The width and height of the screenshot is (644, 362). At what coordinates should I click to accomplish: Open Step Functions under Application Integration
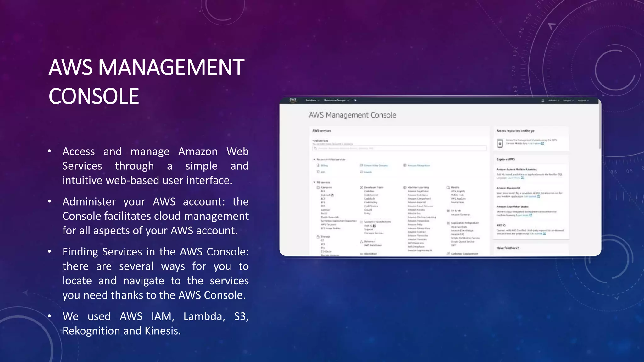(459, 227)
